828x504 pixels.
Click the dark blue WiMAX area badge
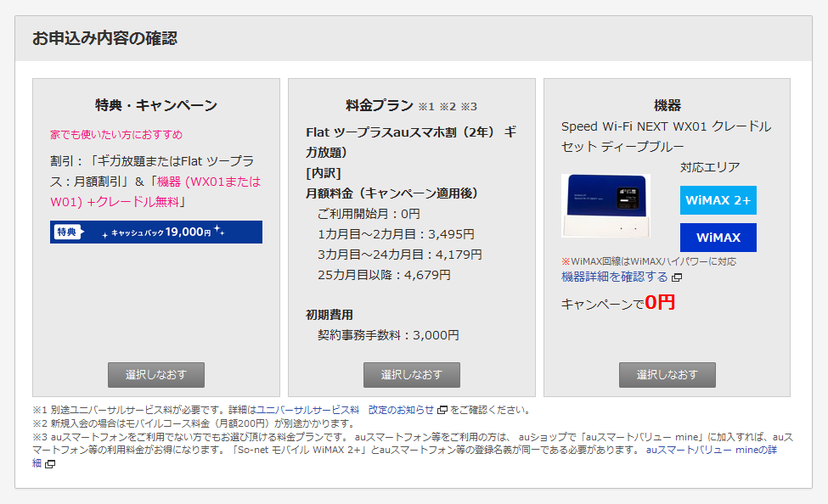[718, 238]
